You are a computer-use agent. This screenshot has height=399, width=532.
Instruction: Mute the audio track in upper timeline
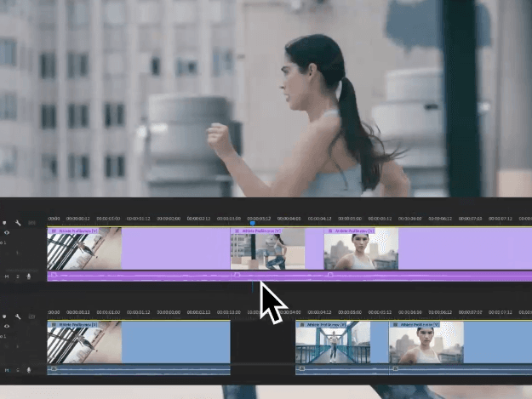8,276
